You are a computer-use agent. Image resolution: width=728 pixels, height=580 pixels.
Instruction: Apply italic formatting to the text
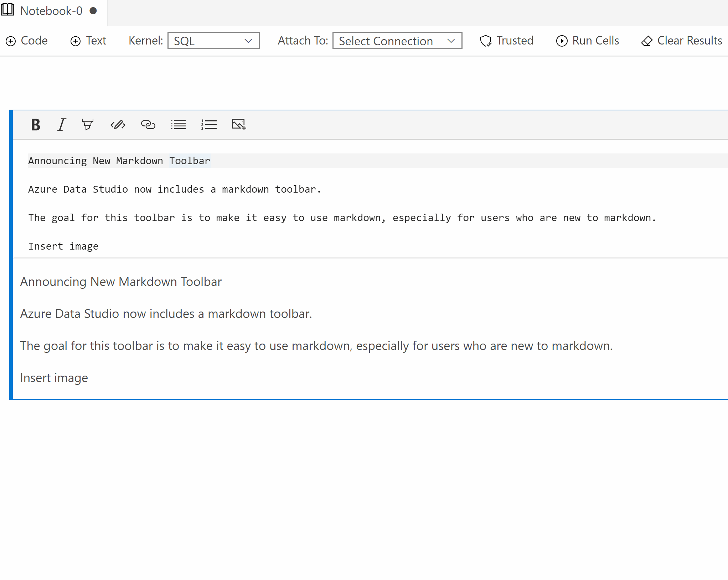61,125
